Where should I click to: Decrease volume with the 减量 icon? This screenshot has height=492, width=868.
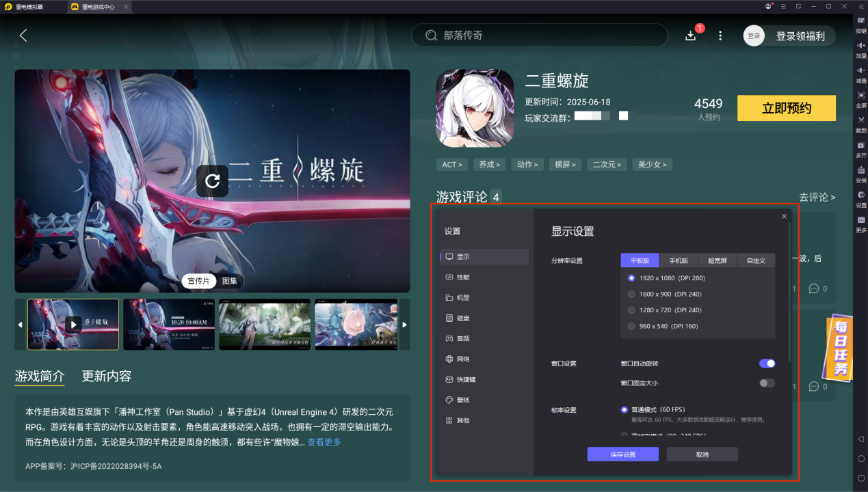coord(861,74)
